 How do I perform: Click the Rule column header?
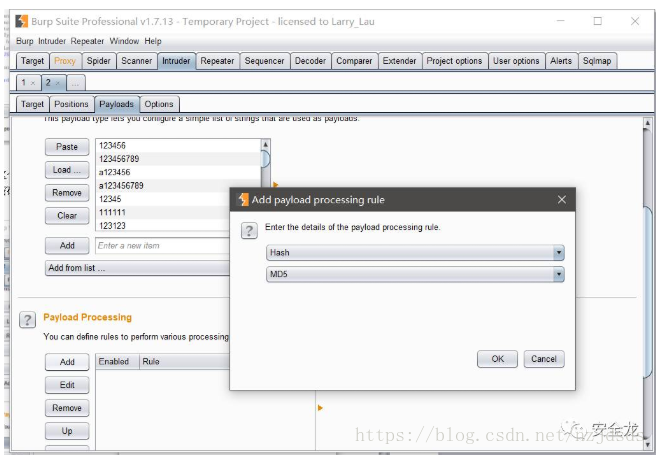pos(184,362)
